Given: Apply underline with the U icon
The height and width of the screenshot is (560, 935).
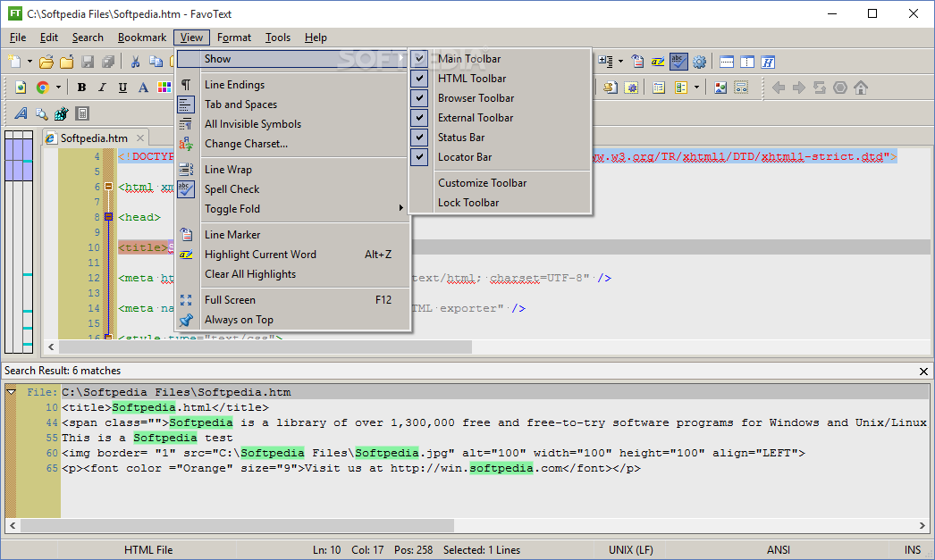Looking at the screenshot, I should pos(122,88).
